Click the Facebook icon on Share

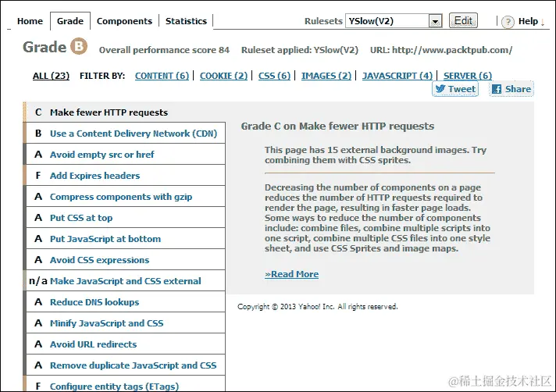coord(497,89)
